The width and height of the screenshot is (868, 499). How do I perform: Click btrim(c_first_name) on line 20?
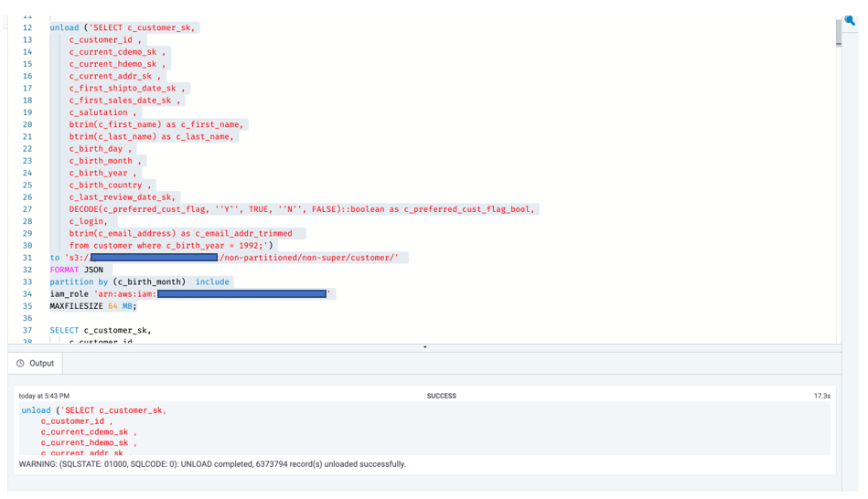(x=115, y=124)
